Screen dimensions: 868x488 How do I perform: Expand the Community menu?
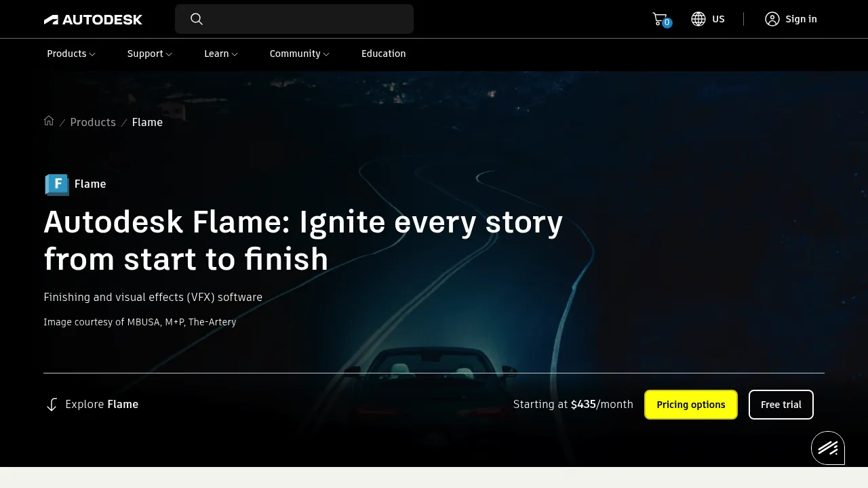[x=300, y=54]
